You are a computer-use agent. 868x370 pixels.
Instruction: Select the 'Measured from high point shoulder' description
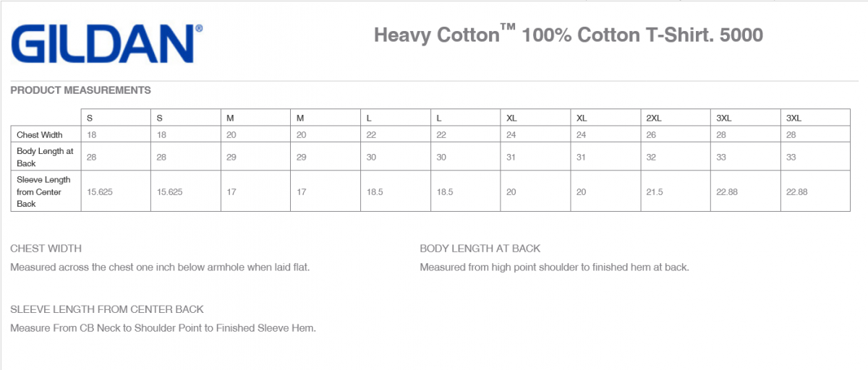point(554,267)
